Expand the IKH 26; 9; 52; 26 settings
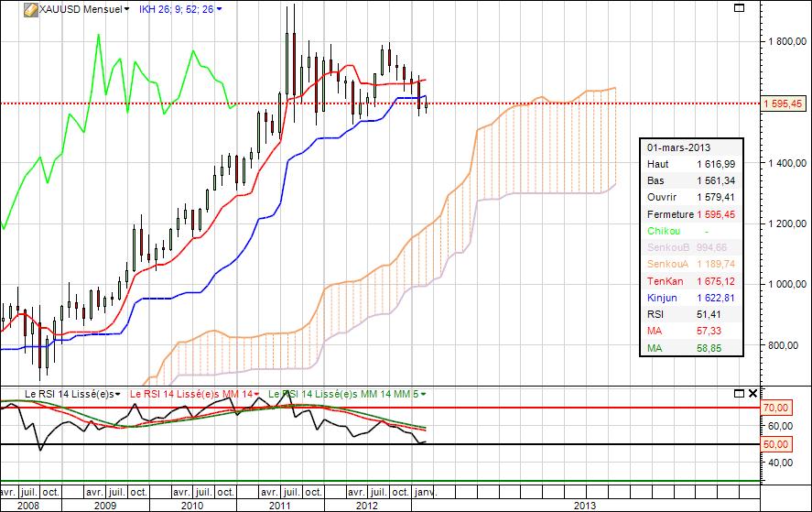This screenshot has width=812, height=512. point(219,9)
